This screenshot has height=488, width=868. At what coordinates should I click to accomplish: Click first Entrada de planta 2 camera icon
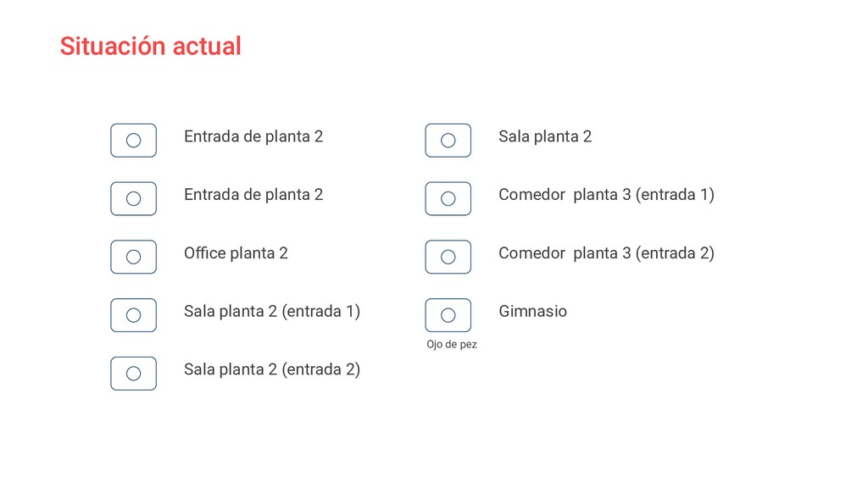133,140
